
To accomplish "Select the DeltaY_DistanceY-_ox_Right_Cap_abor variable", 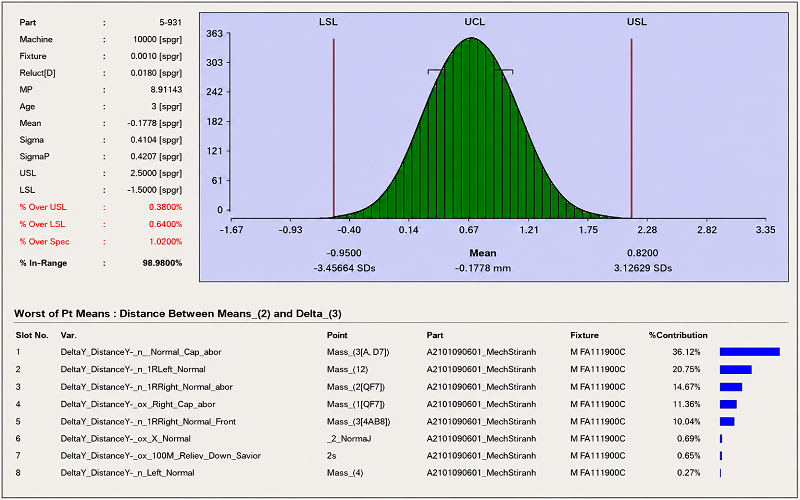I will click(x=138, y=404).
